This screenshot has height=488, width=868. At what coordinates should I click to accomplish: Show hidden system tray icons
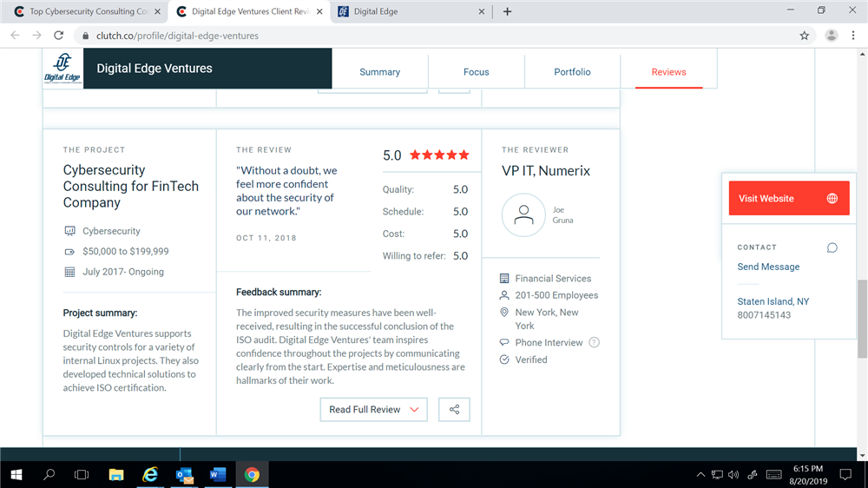click(x=700, y=475)
